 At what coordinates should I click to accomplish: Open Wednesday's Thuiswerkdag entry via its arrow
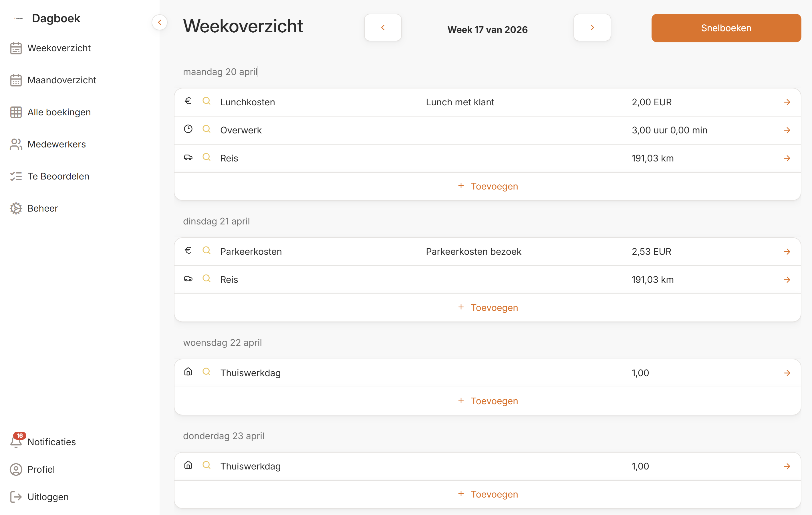(787, 373)
